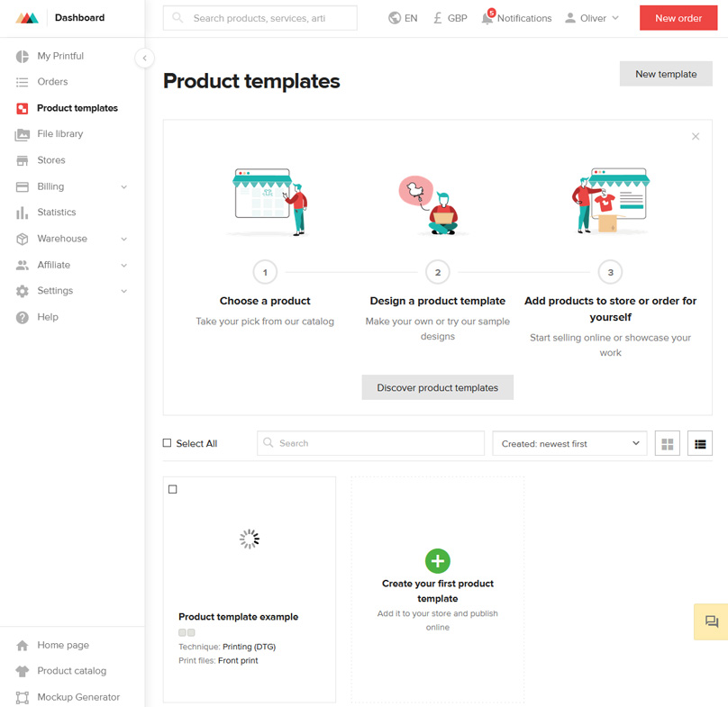Image resolution: width=728 pixels, height=707 pixels.
Task: Check the Select All checkbox
Action: 167,443
